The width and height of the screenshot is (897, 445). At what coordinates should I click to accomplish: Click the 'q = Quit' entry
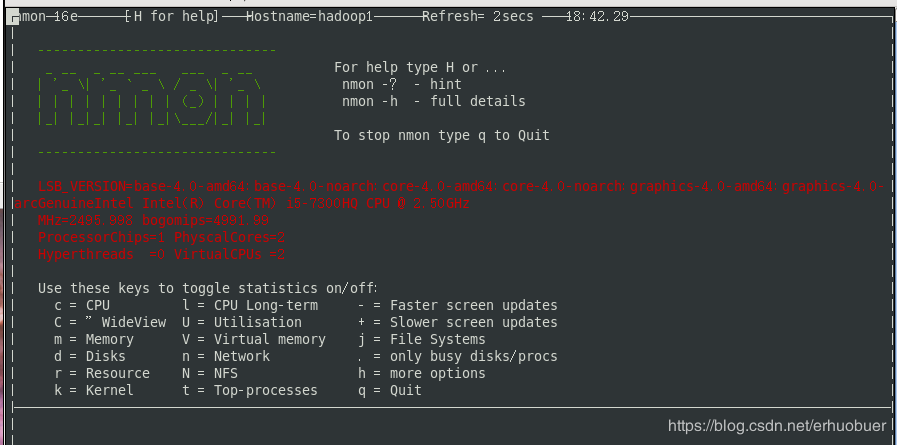390,391
